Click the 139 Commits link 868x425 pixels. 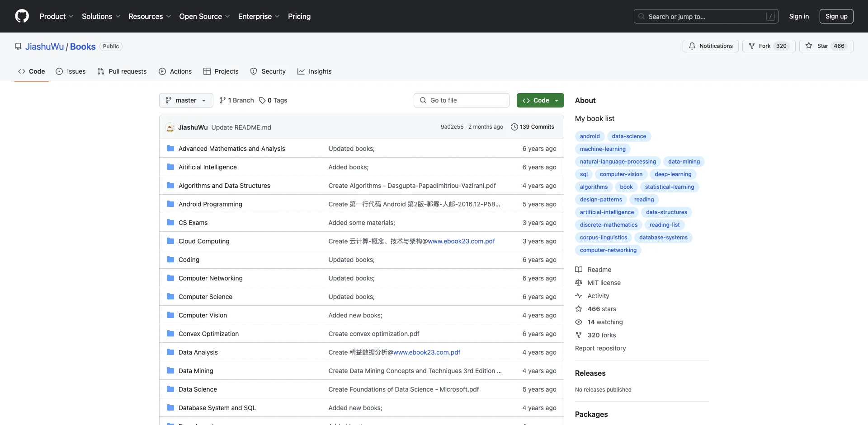pos(532,127)
